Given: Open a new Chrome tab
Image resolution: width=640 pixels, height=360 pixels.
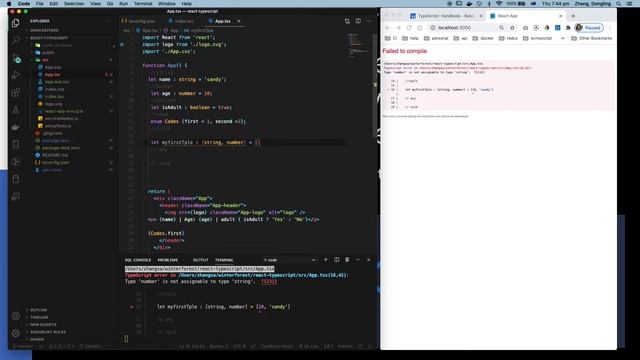Looking at the screenshot, I should [573, 16].
